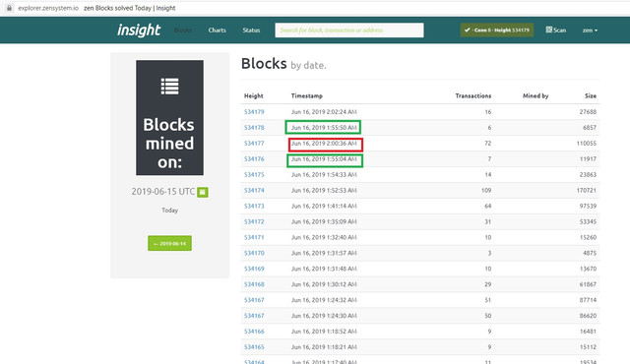Open block 534177
The image size is (630, 364).
(x=254, y=144)
